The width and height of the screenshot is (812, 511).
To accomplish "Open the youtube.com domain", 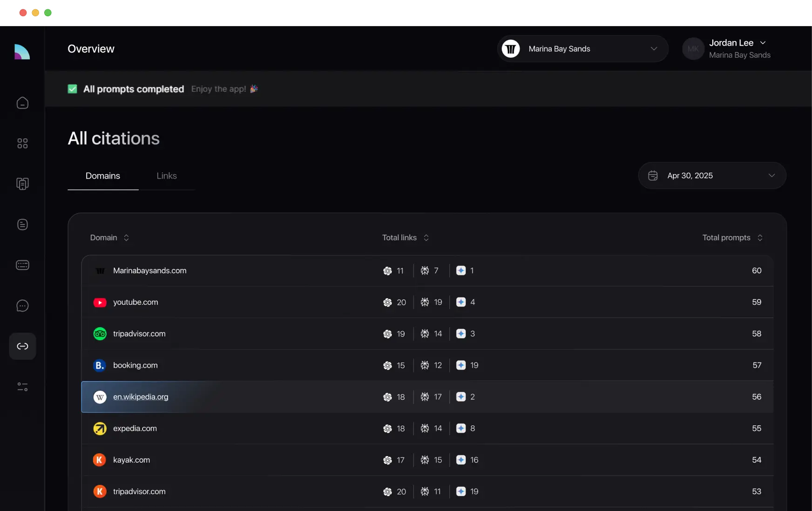I will tap(135, 303).
